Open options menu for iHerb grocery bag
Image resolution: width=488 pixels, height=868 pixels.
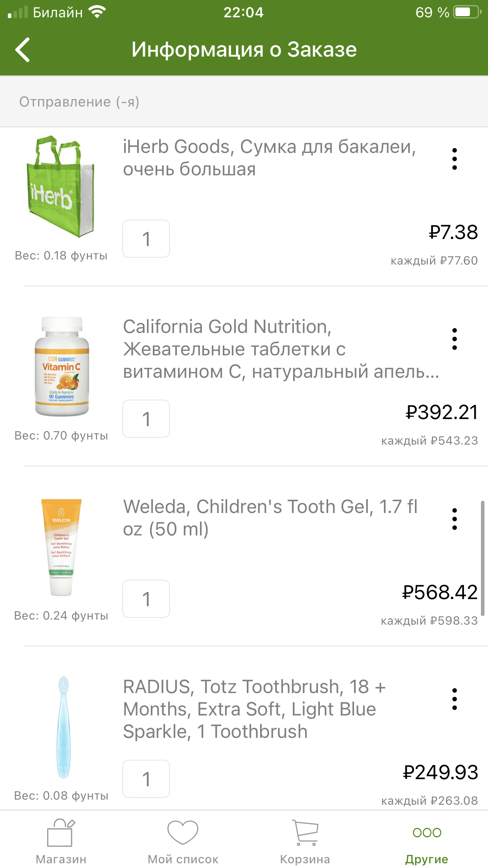[x=455, y=159]
